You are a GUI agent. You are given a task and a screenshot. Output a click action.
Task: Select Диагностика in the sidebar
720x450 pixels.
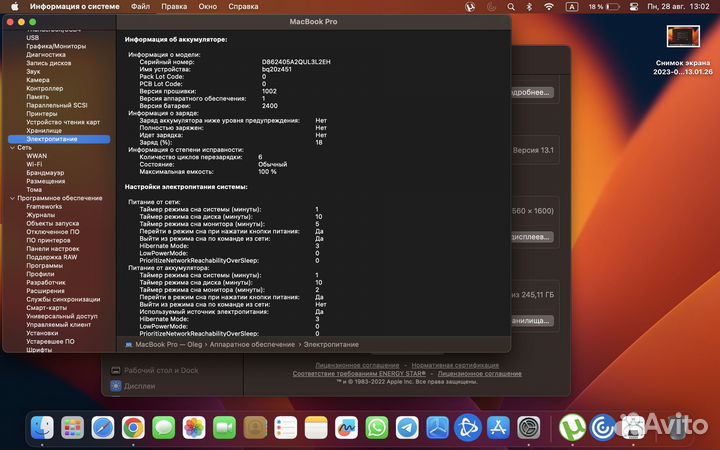(x=46, y=55)
